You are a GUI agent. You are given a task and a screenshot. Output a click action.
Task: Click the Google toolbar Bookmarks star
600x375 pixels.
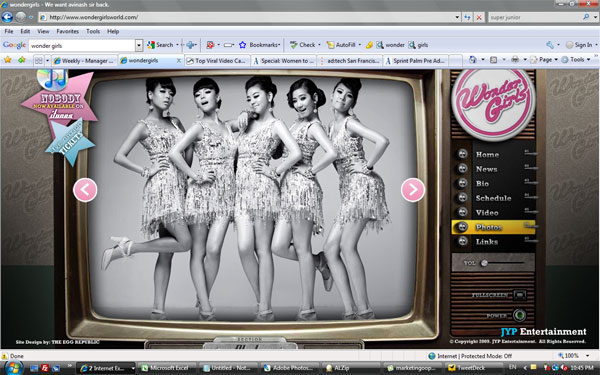[x=242, y=45]
